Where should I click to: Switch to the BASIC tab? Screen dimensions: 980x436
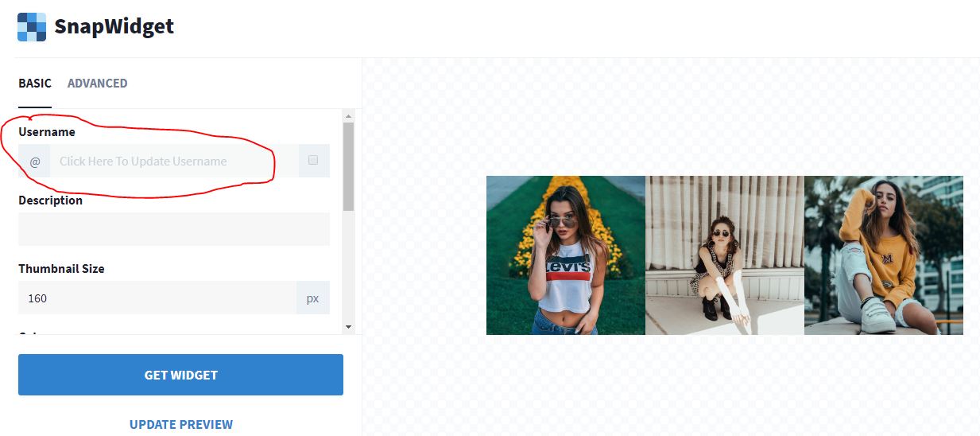(x=35, y=83)
